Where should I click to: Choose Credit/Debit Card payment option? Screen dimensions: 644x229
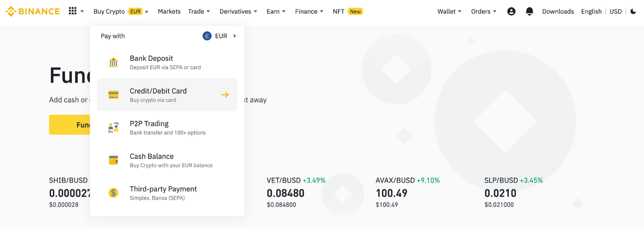pyautogui.click(x=167, y=94)
